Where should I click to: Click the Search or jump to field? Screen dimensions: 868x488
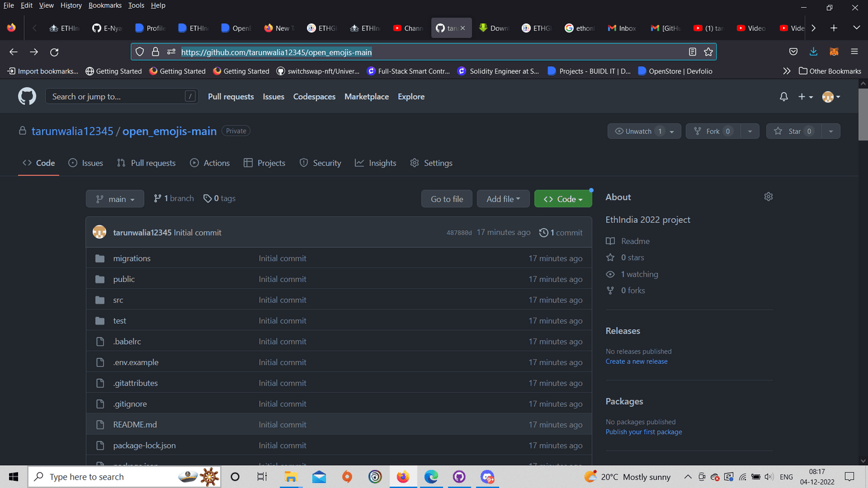(122, 96)
